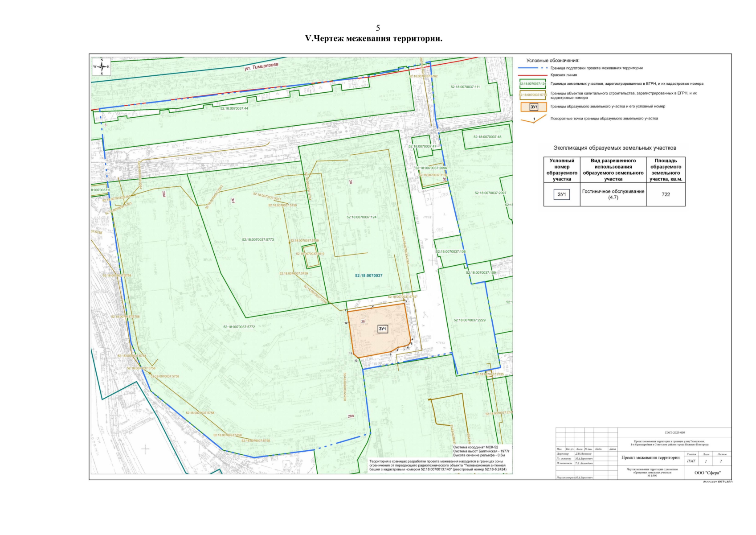
Task: Click the blue dashed boundary line legend symbol
Action: click(533, 68)
